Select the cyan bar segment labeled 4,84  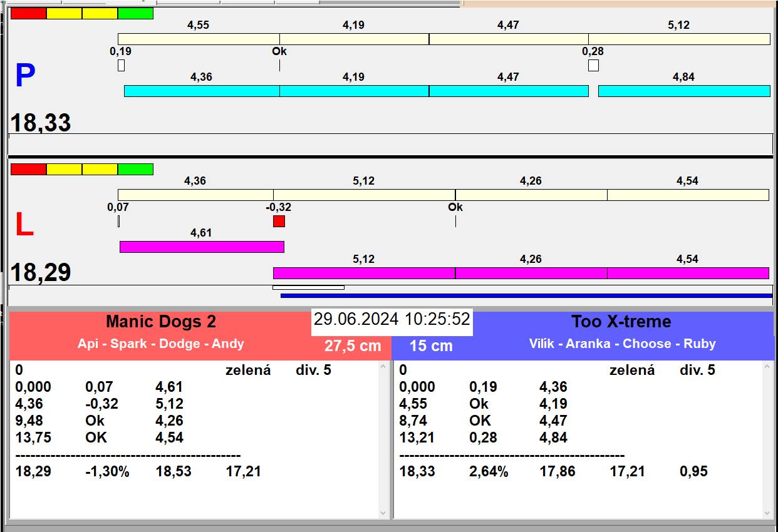coord(684,91)
